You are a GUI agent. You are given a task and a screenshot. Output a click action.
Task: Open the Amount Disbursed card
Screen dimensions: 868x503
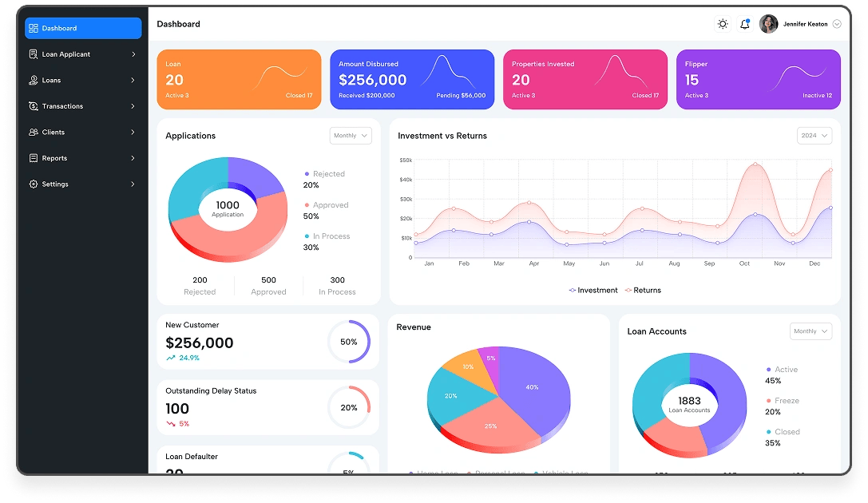pyautogui.click(x=412, y=80)
